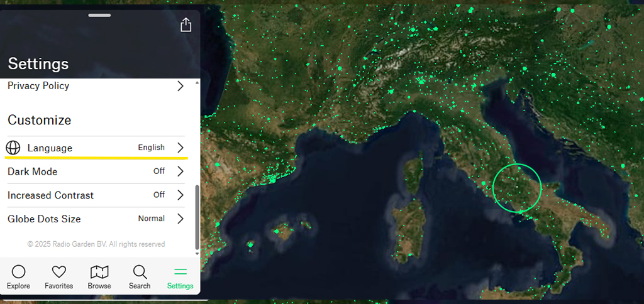Click the drag handle atop the panel
Screen dimensions: 644x304
coord(100,14)
